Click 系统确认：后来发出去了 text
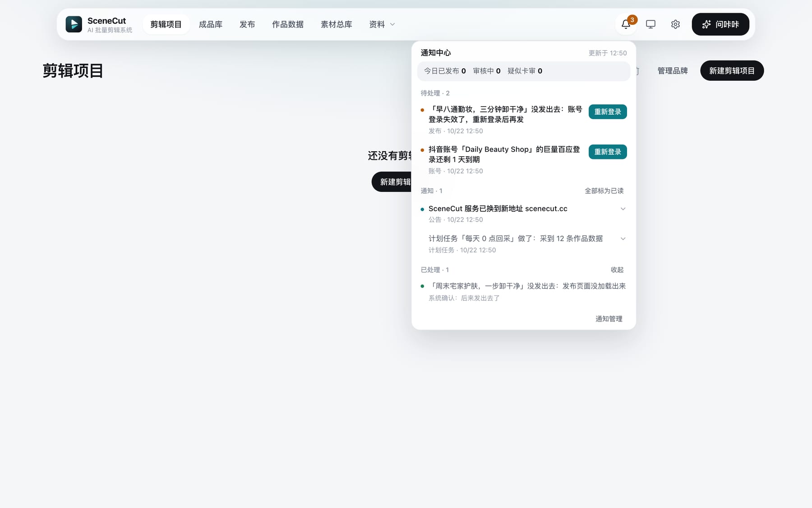 pos(464,298)
